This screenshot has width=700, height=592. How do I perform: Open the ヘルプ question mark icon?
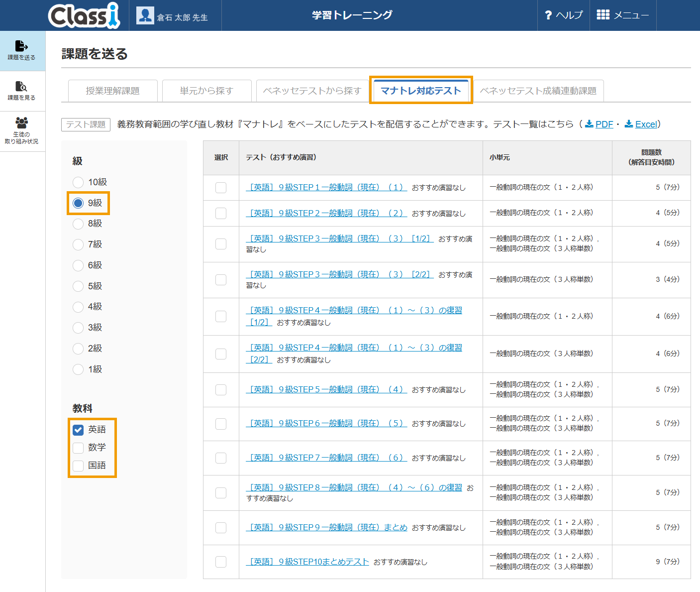pyautogui.click(x=548, y=15)
